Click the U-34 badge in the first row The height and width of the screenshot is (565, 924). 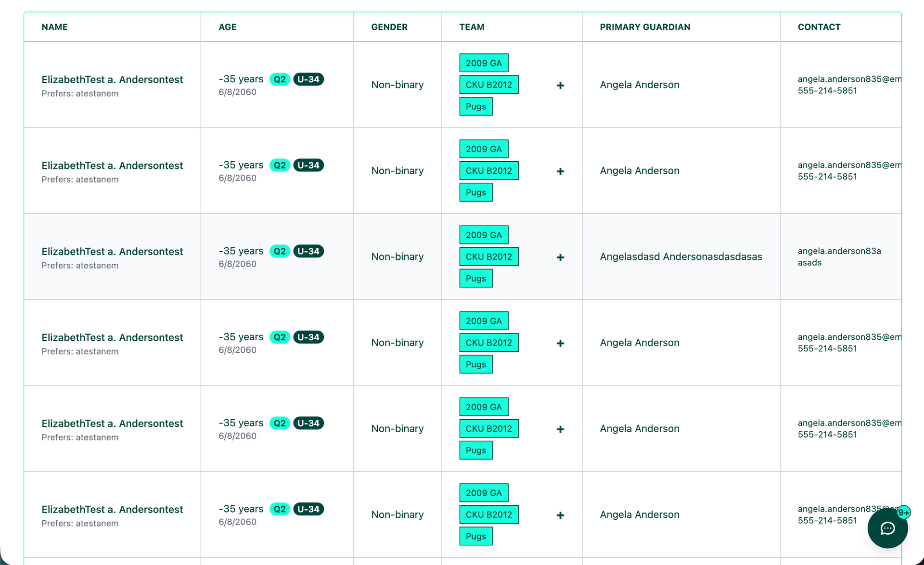308,79
